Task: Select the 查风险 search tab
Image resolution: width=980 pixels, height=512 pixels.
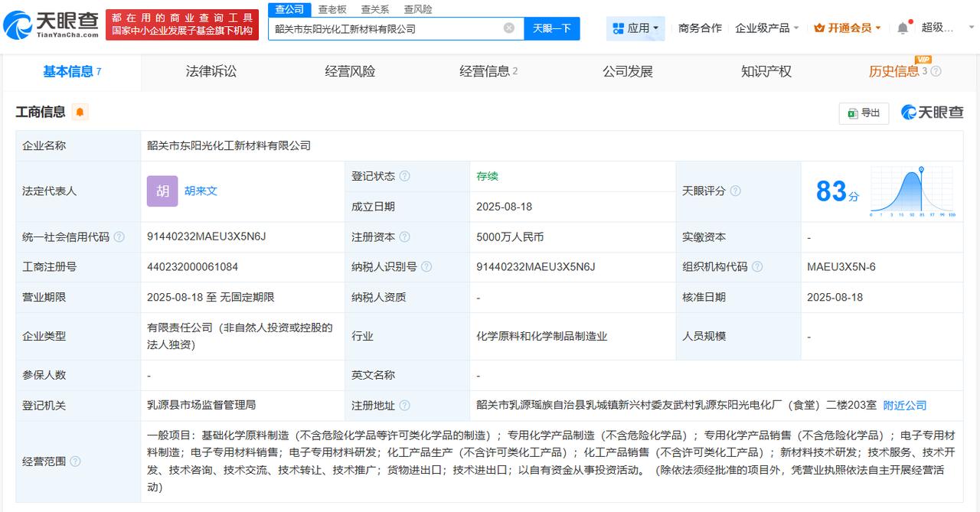Action: coord(418,9)
